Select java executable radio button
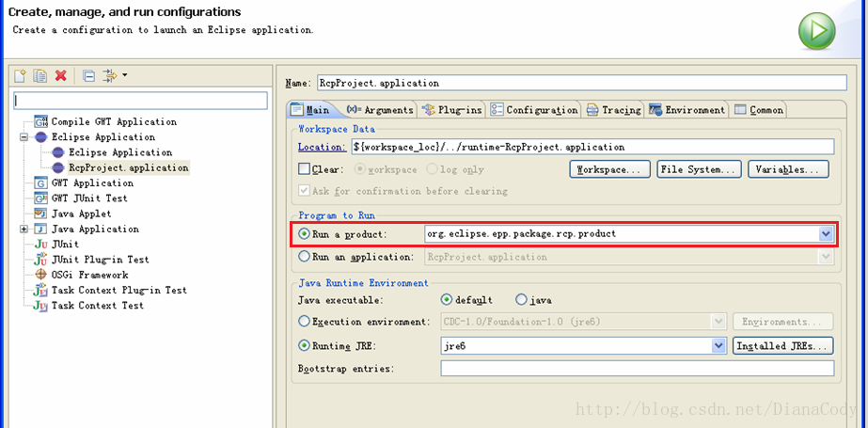This screenshot has height=428, width=868. 521,299
